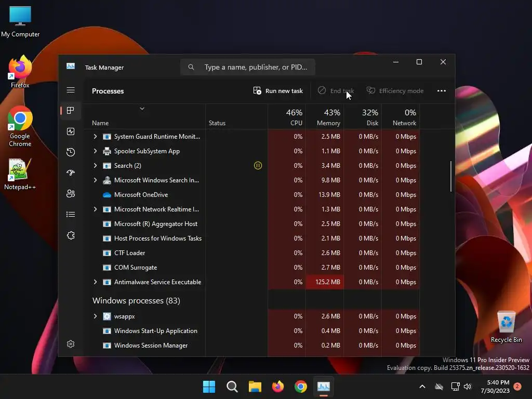
Task: Open Google Chrome desktop shortcut
Action: click(20, 127)
